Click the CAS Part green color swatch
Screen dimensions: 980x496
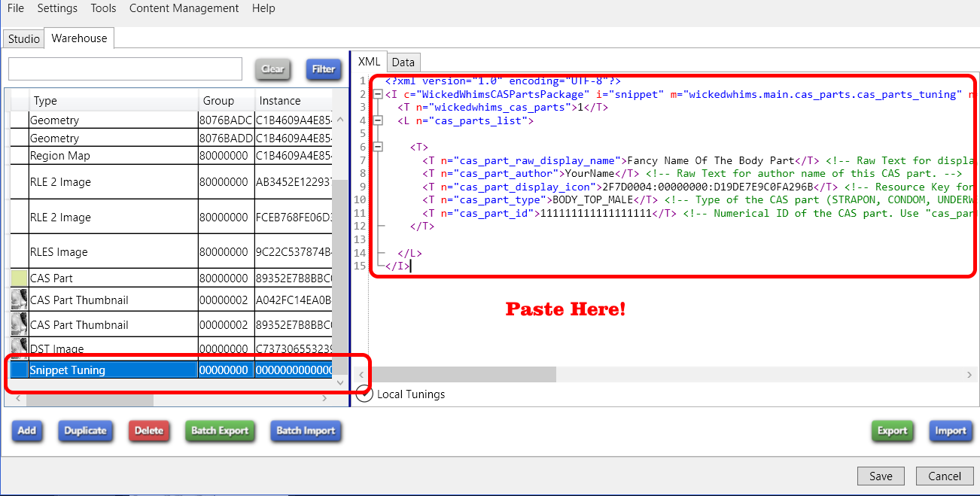[20, 278]
